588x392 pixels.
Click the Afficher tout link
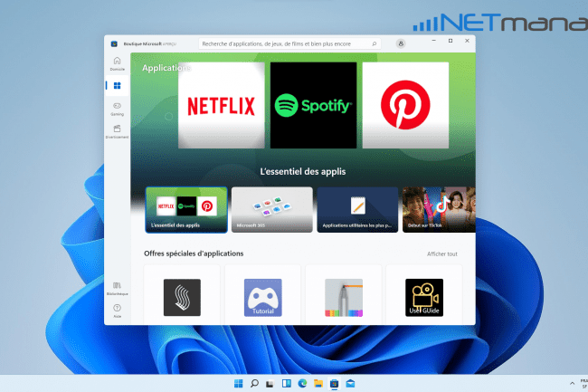442,253
